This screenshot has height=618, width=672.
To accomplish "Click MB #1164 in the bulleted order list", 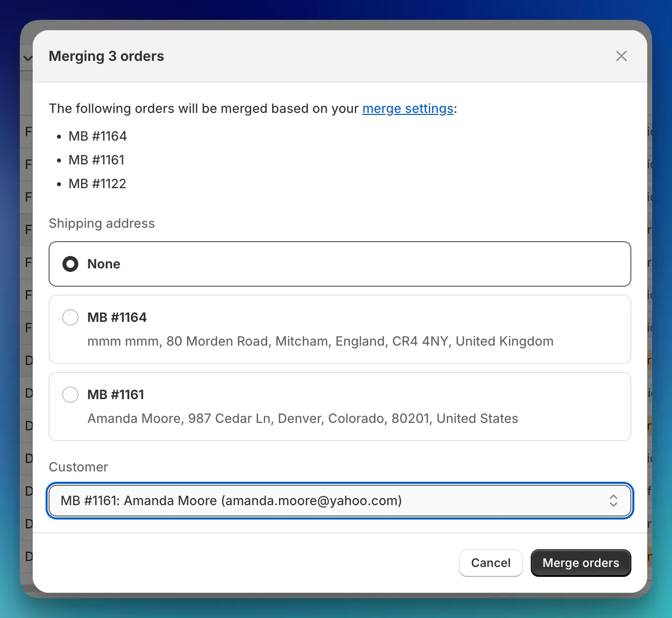I will pyautogui.click(x=98, y=136).
